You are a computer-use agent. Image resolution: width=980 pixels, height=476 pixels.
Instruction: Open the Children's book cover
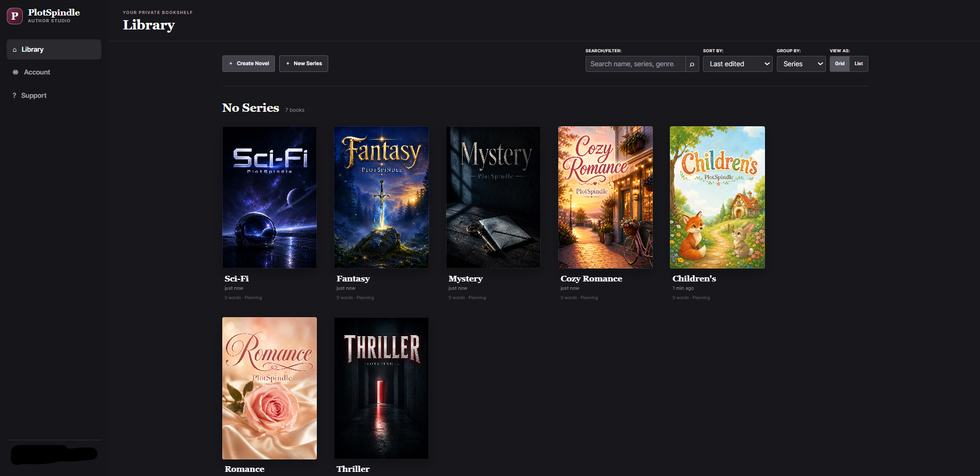(717, 197)
